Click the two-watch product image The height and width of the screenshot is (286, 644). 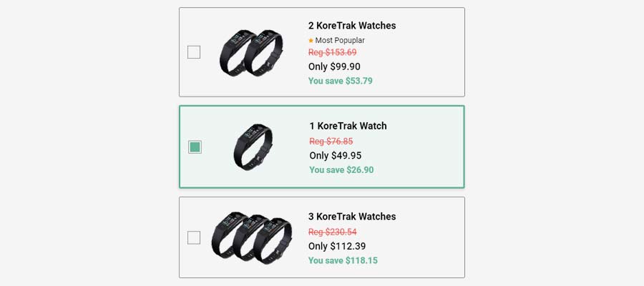(251, 52)
